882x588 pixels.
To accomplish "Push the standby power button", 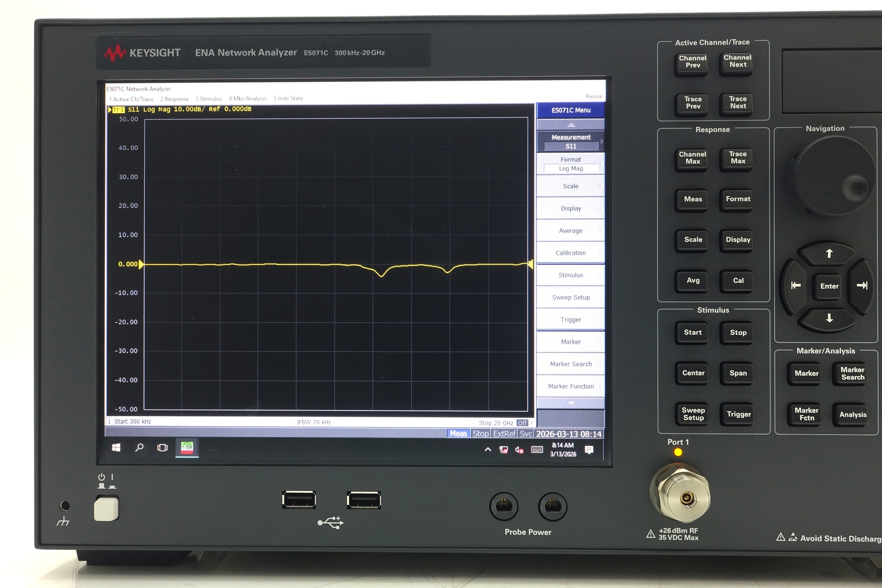I will [x=106, y=509].
